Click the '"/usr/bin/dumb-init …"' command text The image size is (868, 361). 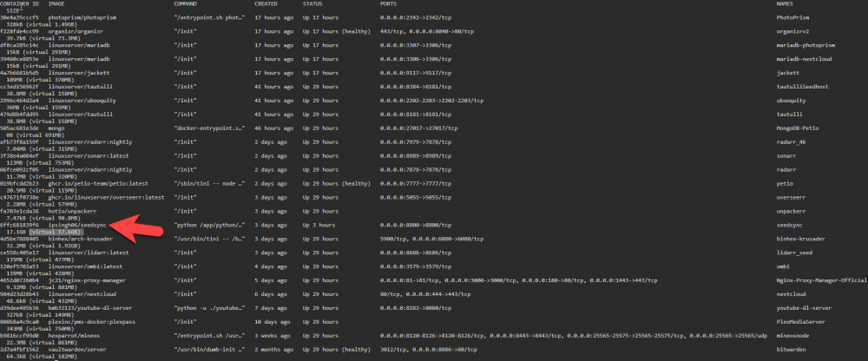(x=209, y=350)
